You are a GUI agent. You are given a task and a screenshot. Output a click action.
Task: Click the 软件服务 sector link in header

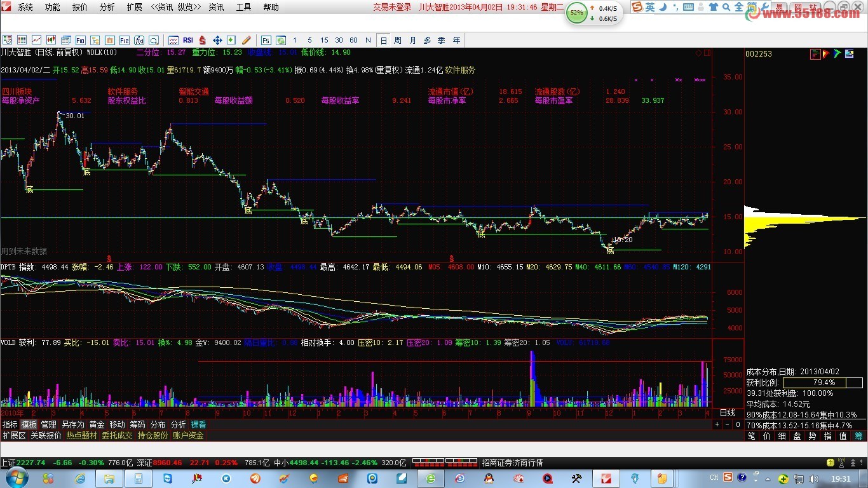point(460,70)
